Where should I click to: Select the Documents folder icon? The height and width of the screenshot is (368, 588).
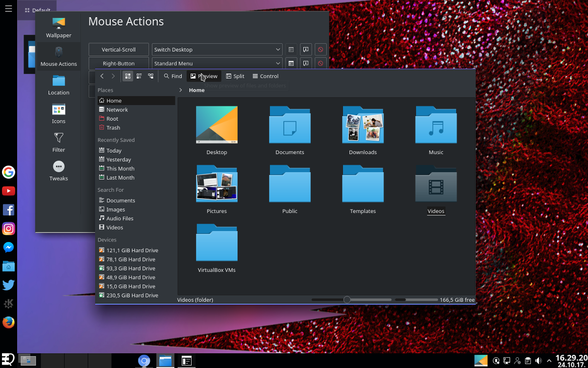pos(290,125)
